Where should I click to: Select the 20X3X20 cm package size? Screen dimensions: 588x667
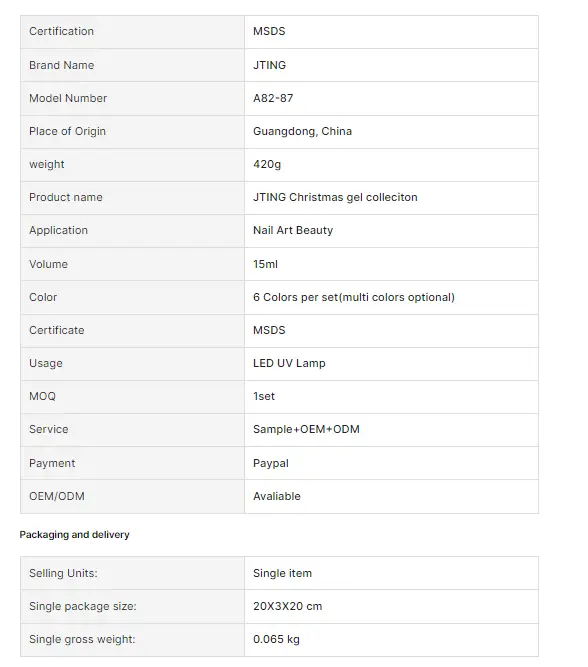pyautogui.click(x=288, y=606)
